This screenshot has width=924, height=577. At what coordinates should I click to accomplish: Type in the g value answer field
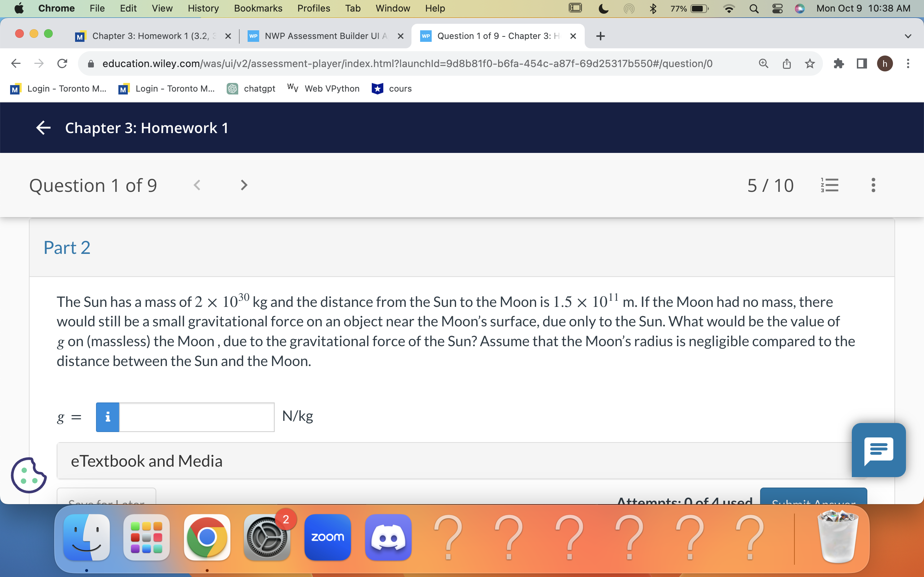coord(197,417)
